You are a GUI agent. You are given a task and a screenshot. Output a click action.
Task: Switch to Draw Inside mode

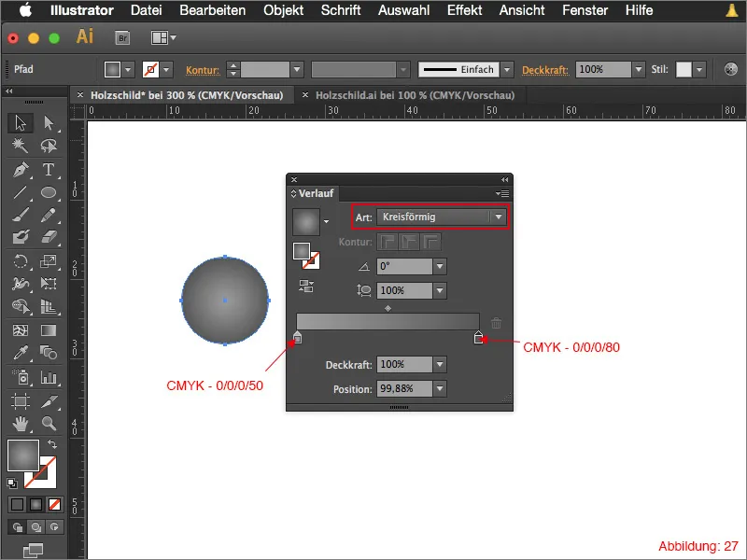(54, 527)
